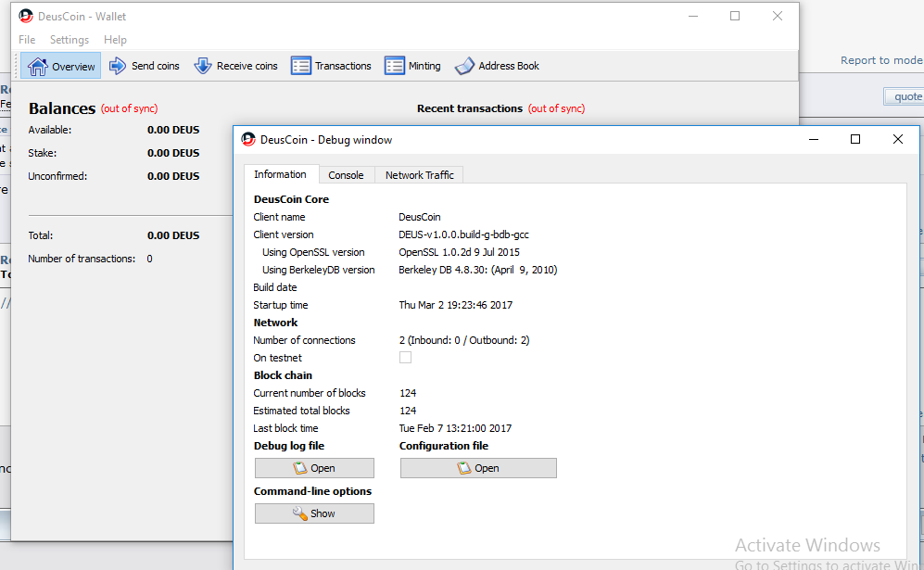Open the Settings menu

[x=70, y=40]
